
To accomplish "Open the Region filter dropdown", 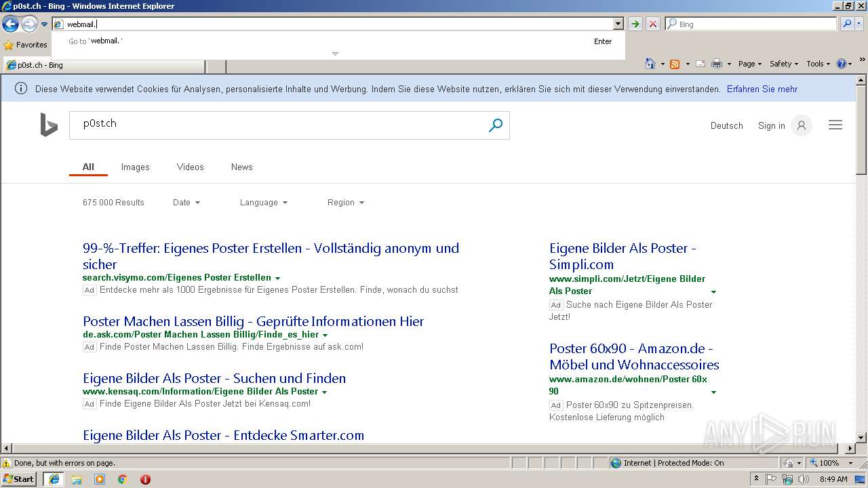I will coord(346,202).
